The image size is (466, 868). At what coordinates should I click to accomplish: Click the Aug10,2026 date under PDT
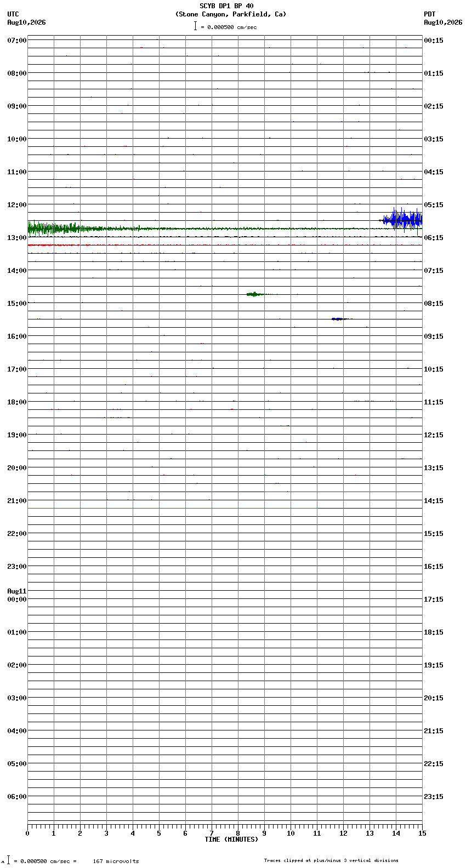(x=443, y=22)
